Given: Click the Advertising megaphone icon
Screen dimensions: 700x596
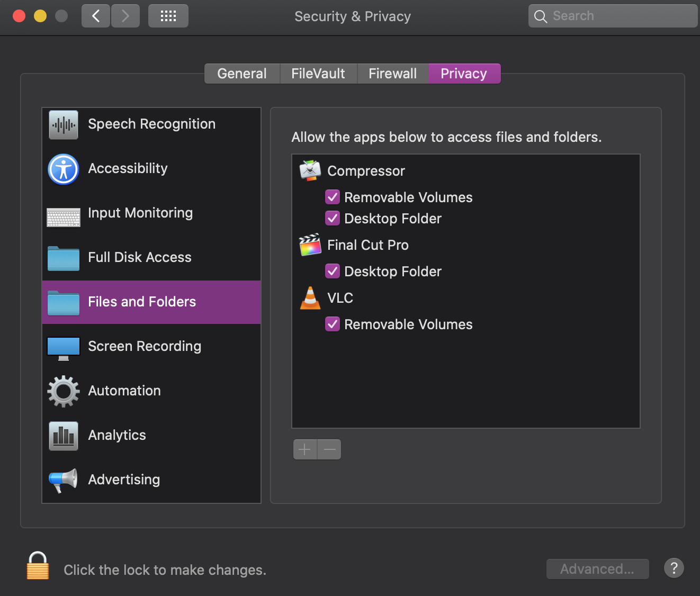Looking at the screenshot, I should (64, 480).
